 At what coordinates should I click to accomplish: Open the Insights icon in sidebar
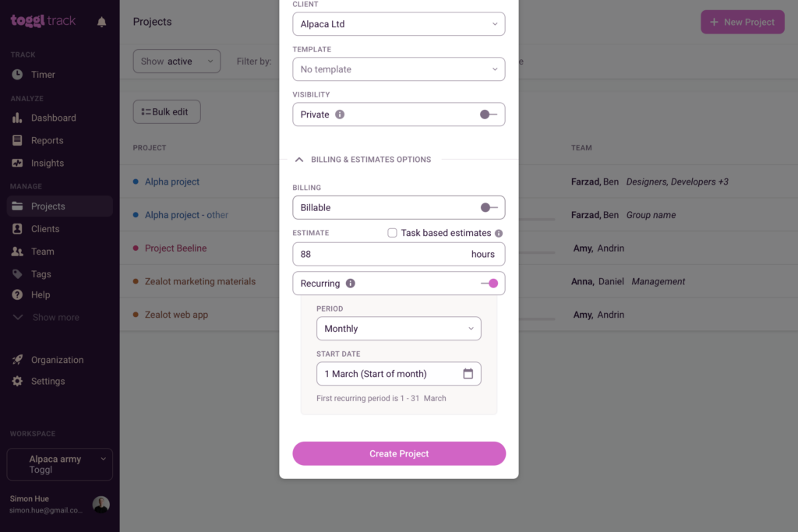17,164
